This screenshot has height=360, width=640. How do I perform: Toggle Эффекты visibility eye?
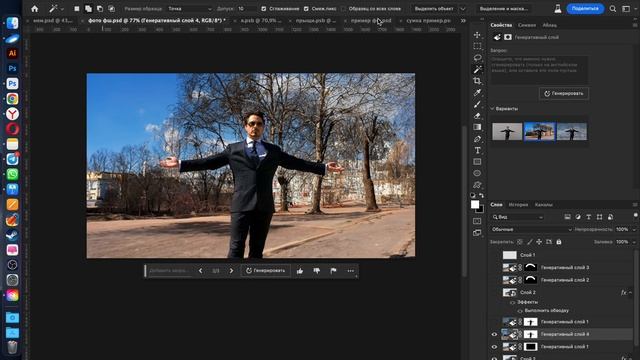point(513,302)
